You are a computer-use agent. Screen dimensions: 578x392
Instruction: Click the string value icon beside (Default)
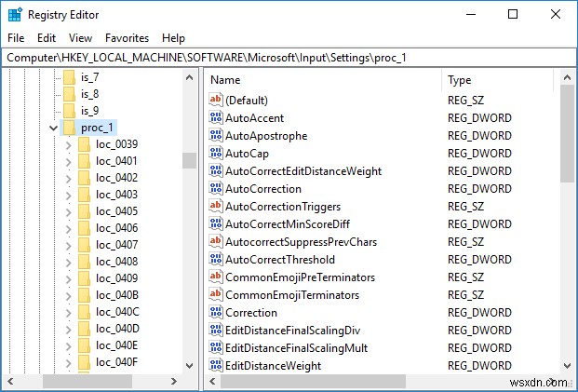(x=216, y=101)
